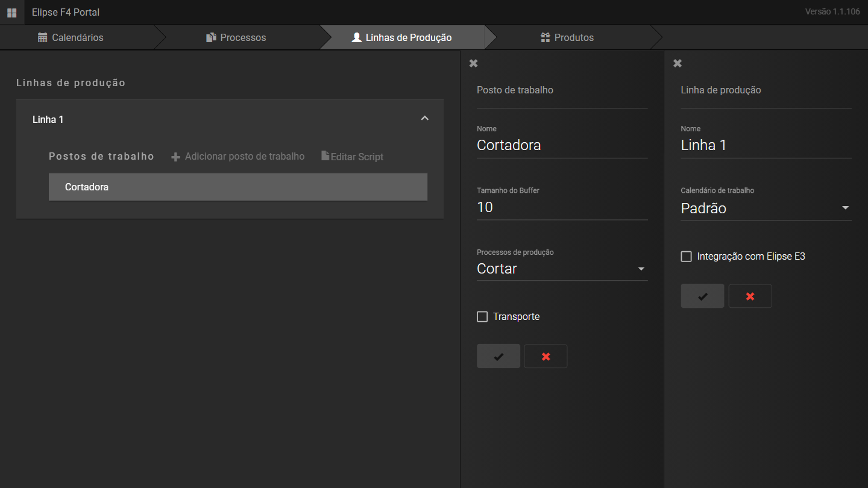Click the Linha 1 header title
The width and height of the screenshot is (868, 488).
(48, 119)
